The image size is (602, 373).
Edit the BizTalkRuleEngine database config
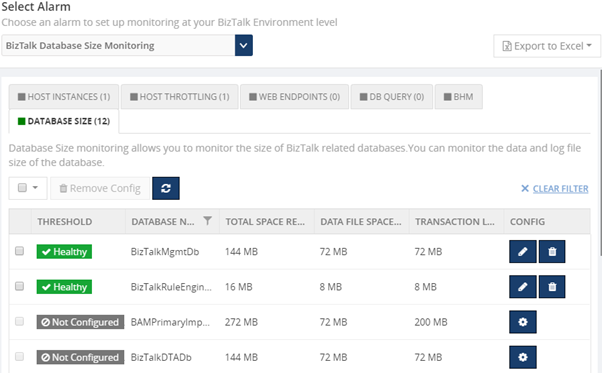pyautogui.click(x=523, y=287)
